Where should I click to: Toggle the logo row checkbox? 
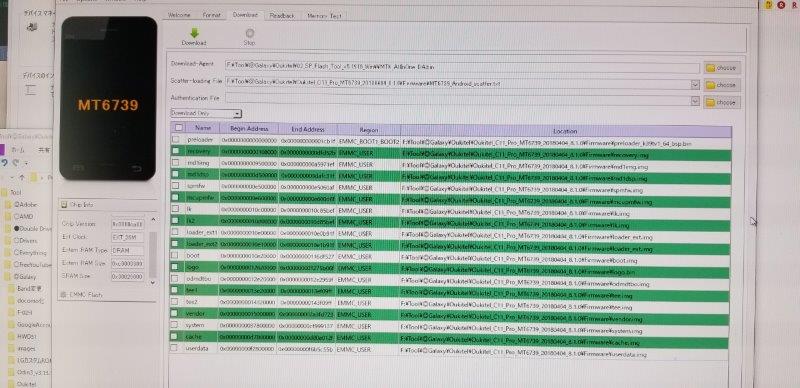click(175, 266)
